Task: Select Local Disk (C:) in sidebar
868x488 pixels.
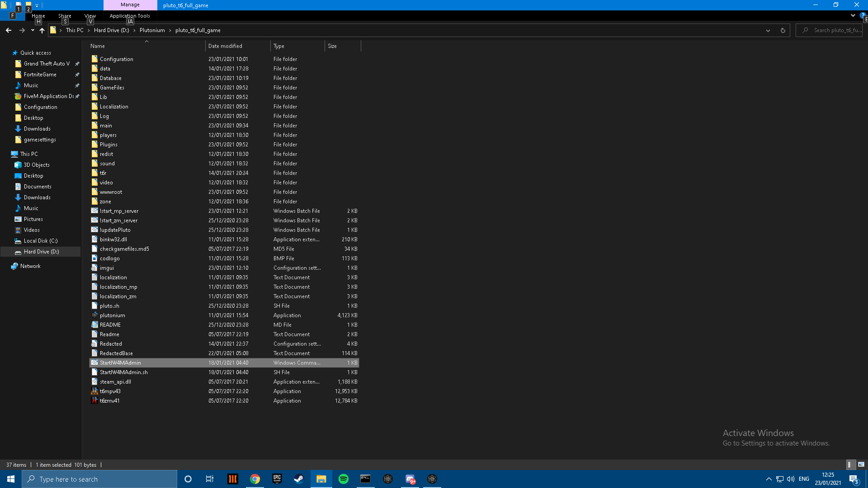Action: (41, 241)
